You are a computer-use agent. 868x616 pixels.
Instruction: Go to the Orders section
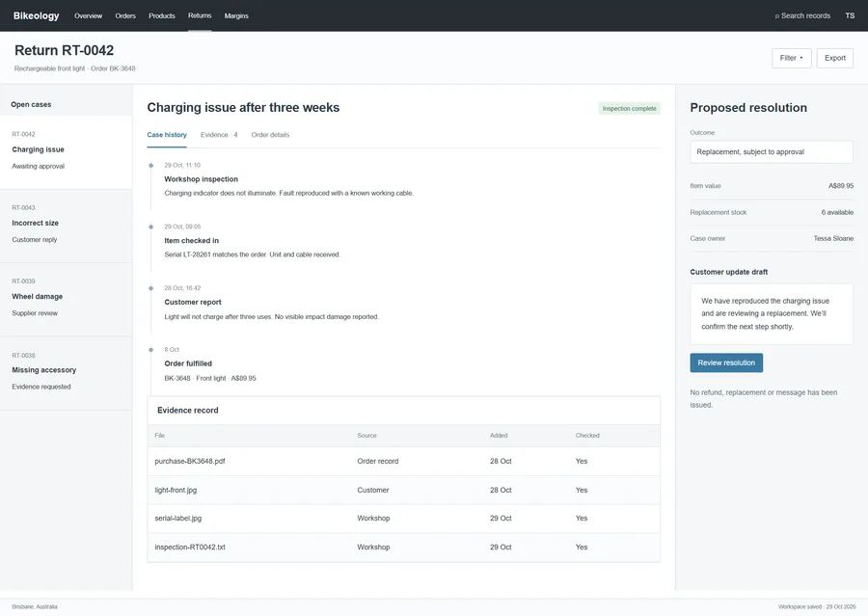125,16
